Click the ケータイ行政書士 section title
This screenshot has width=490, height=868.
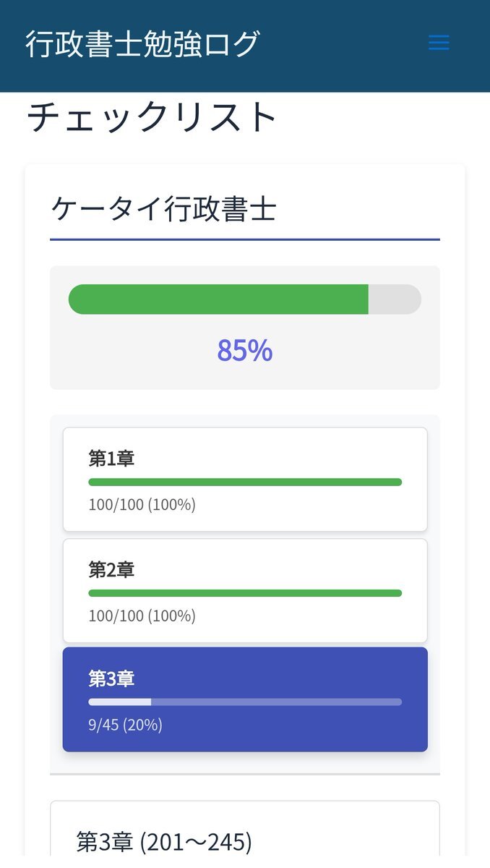(164, 209)
